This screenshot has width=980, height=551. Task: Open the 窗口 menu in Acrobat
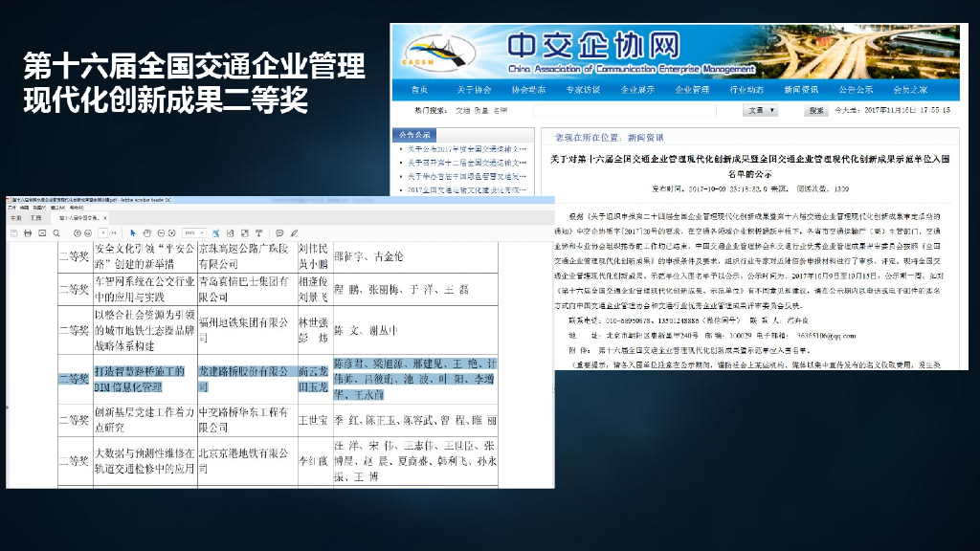click(57, 208)
